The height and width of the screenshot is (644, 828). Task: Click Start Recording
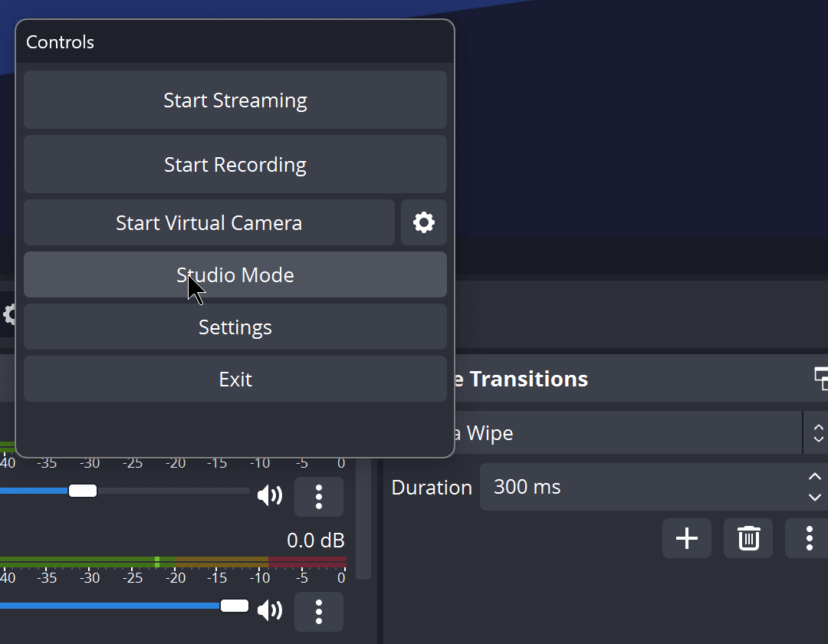[x=235, y=164]
